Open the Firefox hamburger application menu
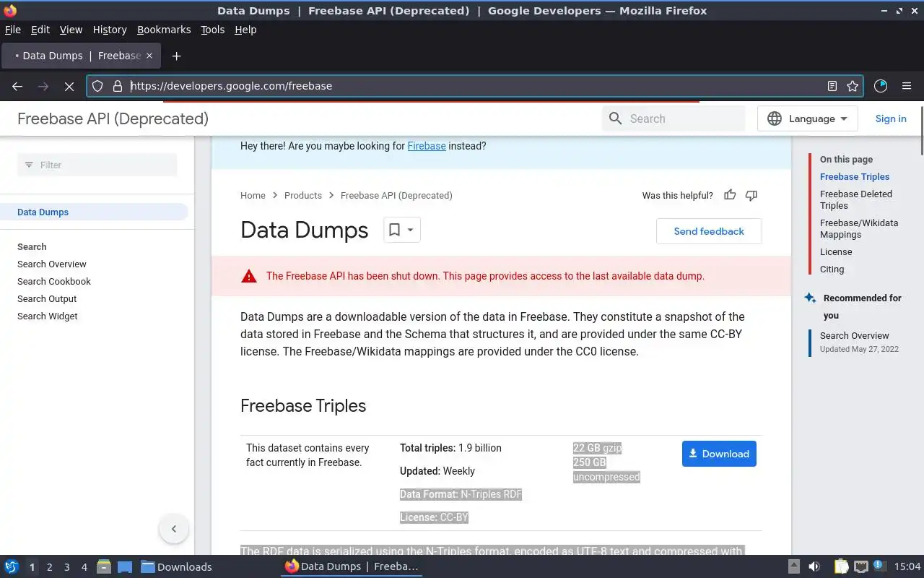Viewport: 924px width, 578px height. click(907, 86)
